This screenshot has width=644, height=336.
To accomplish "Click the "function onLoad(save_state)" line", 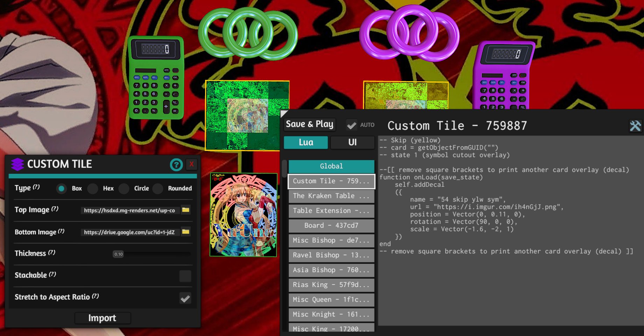I will point(431,177).
